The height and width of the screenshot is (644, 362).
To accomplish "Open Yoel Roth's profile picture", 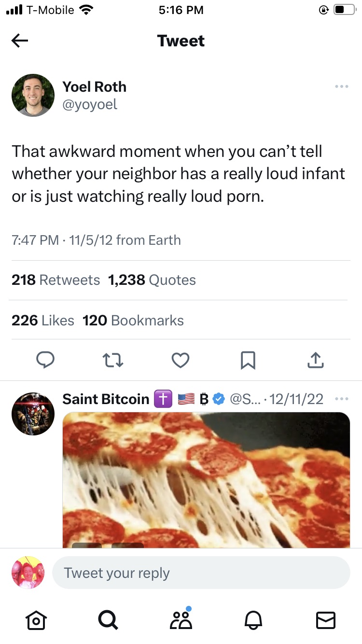I will click(33, 95).
